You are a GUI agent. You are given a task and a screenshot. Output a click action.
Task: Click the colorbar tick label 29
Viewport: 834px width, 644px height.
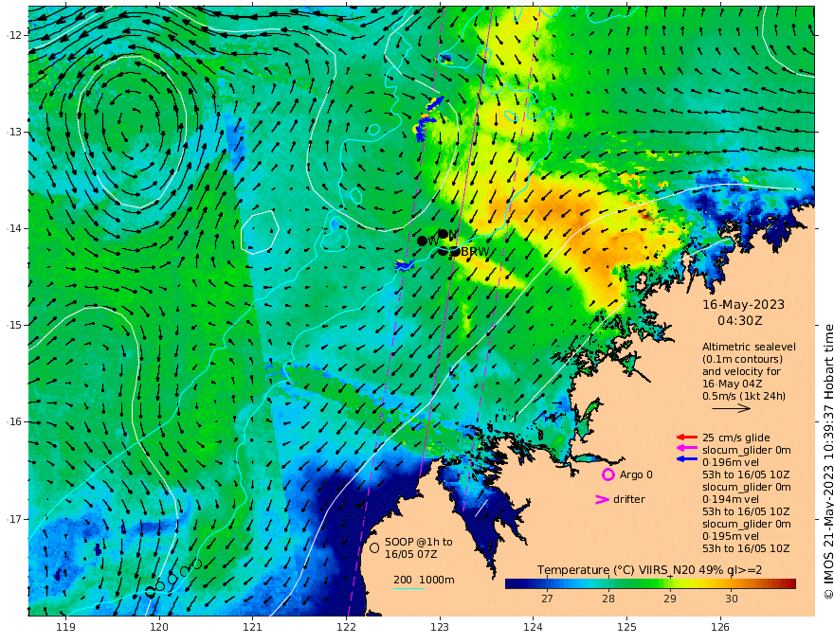[x=670, y=599]
